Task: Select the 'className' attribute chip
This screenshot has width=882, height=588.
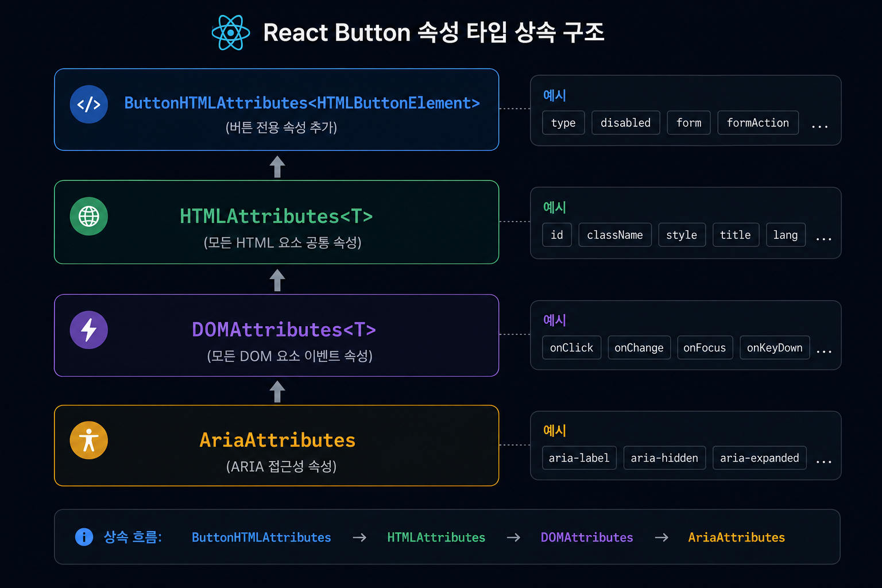Action: coord(615,235)
